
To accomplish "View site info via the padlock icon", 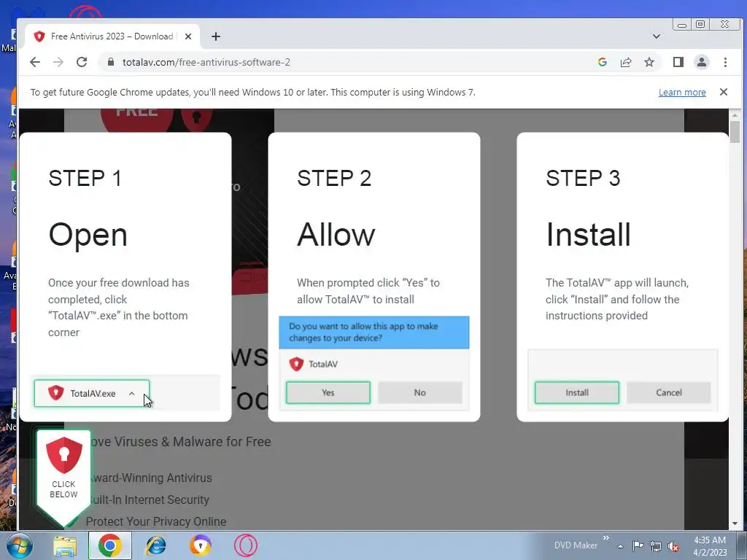I will coord(111,63).
